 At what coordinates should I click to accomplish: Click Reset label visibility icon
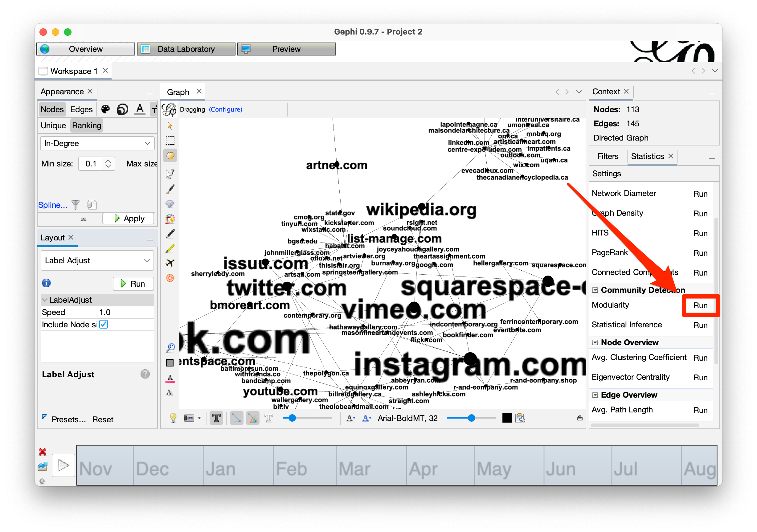click(x=170, y=393)
